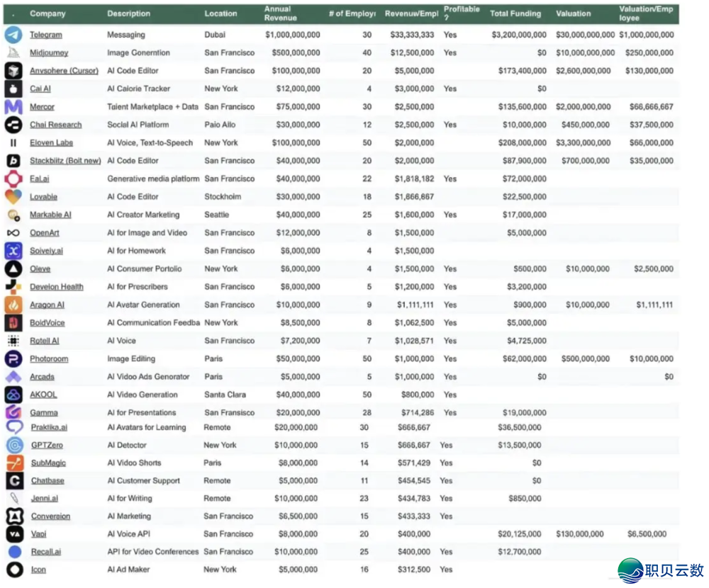
Task: Open the Photoroom company link
Action: pyautogui.click(x=49, y=359)
